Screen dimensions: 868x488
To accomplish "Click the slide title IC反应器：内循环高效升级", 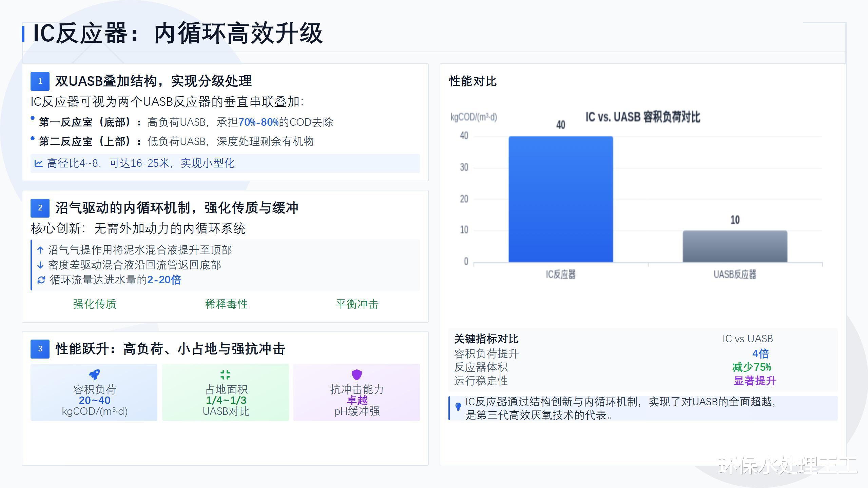I will [x=178, y=33].
